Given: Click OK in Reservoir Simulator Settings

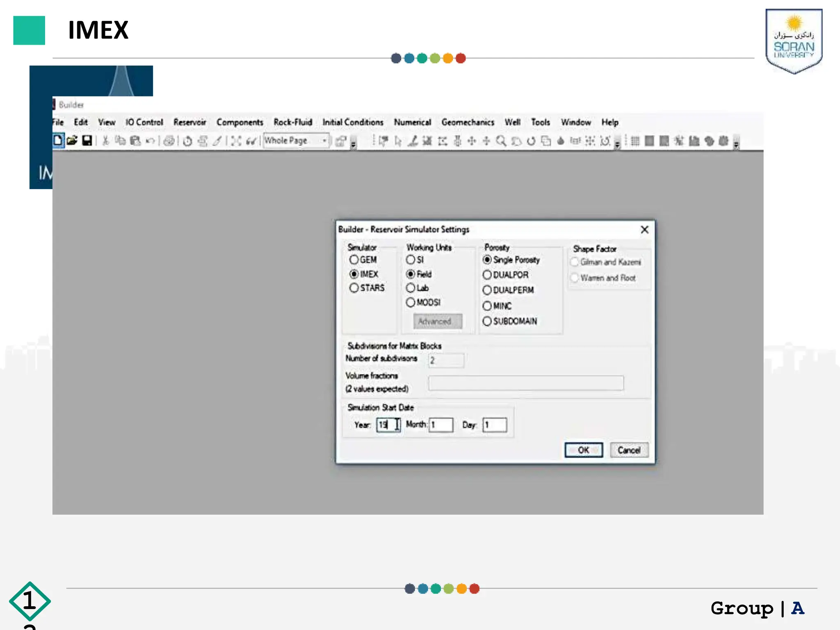Looking at the screenshot, I should tap(584, 450).
